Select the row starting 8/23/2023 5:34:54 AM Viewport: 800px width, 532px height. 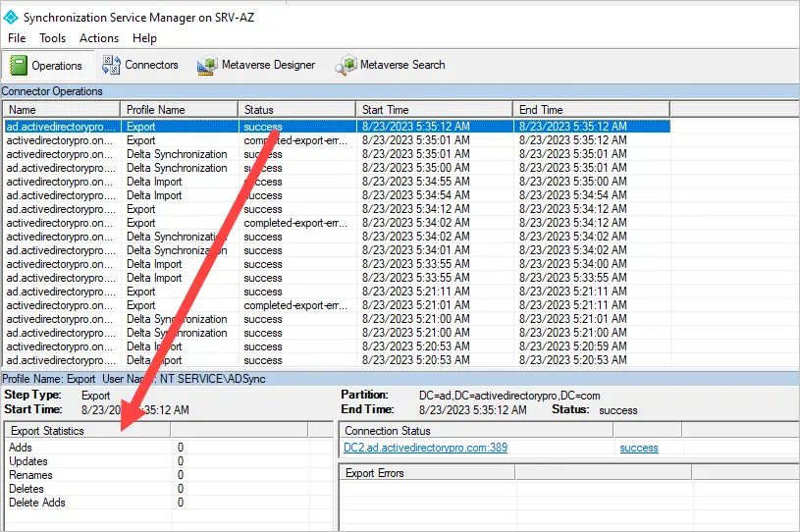pyautogui.click(x=337, y=195)
